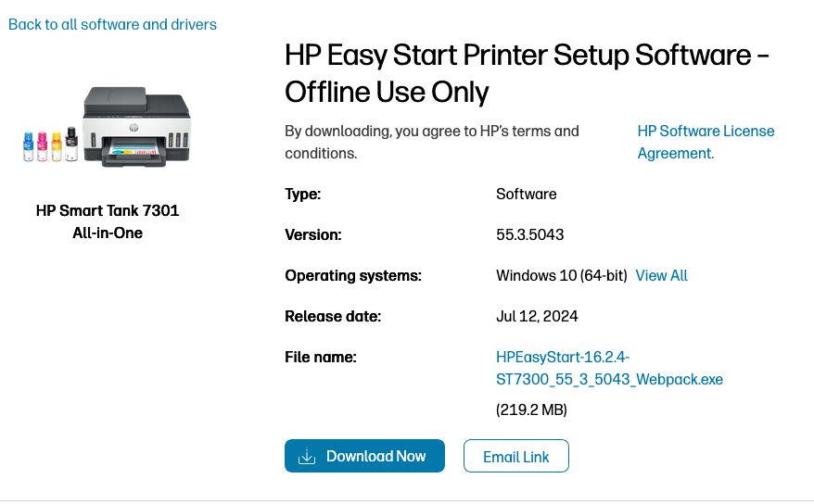Viewport: 814px width, 504px height.
Task: Expand View All operating systems
Action: coord(661,275)
